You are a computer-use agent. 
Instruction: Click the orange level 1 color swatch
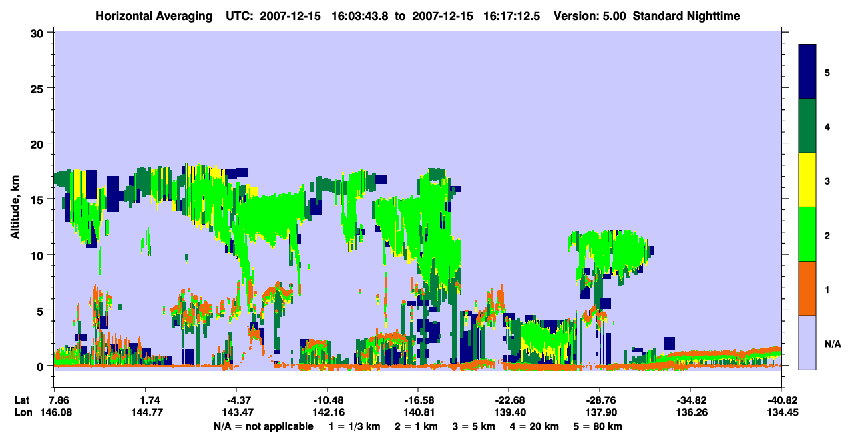(807, 288)
